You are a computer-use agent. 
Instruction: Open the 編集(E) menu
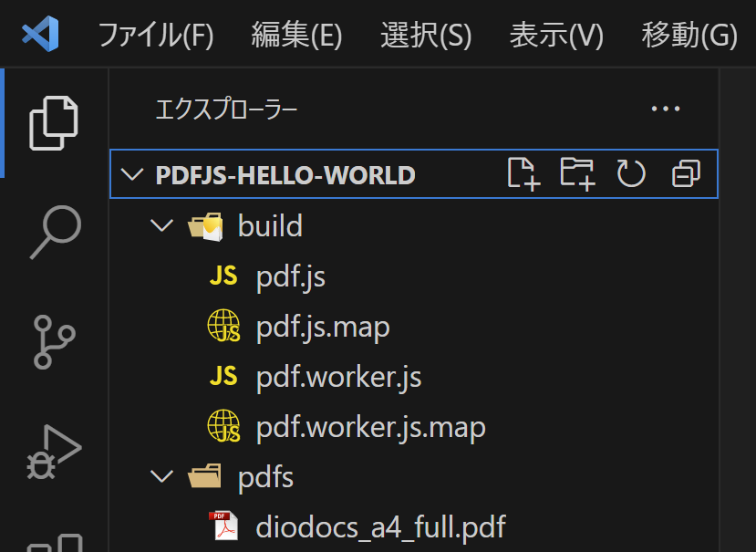point(296,36)
